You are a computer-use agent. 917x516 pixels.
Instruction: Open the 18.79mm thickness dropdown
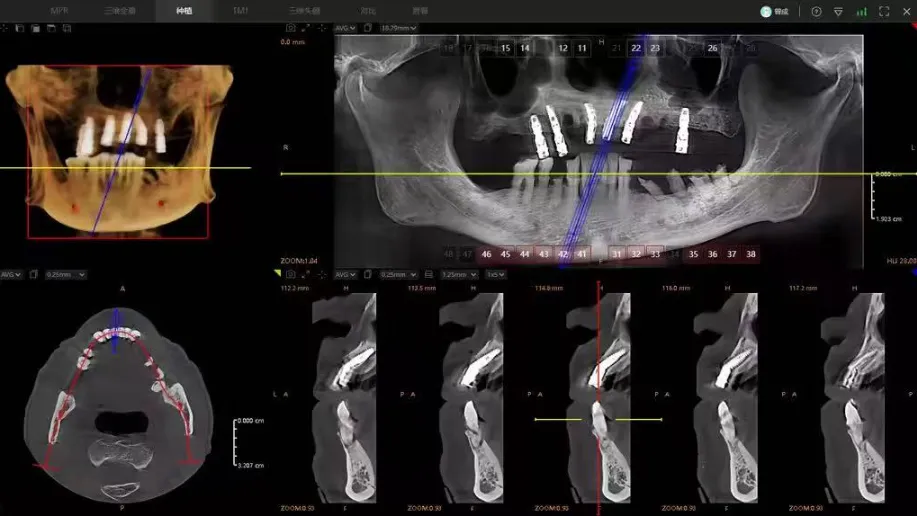(398, 28)
